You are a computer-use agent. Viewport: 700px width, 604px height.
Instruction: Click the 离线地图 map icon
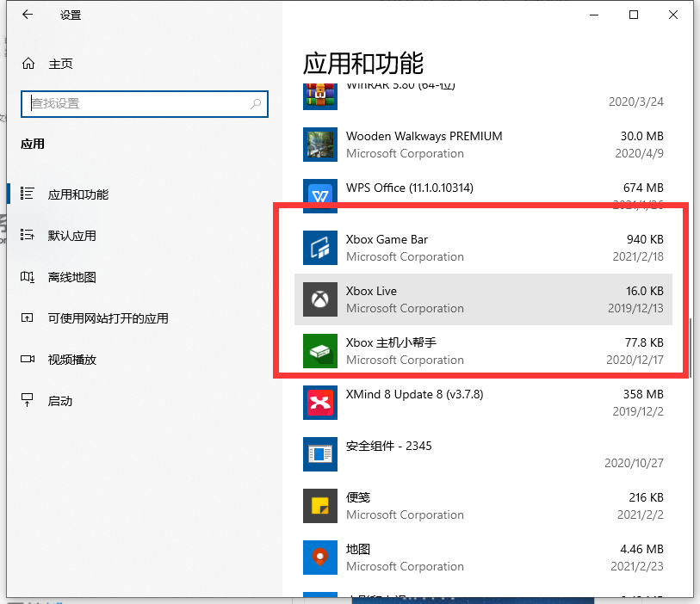click(27, 276)
